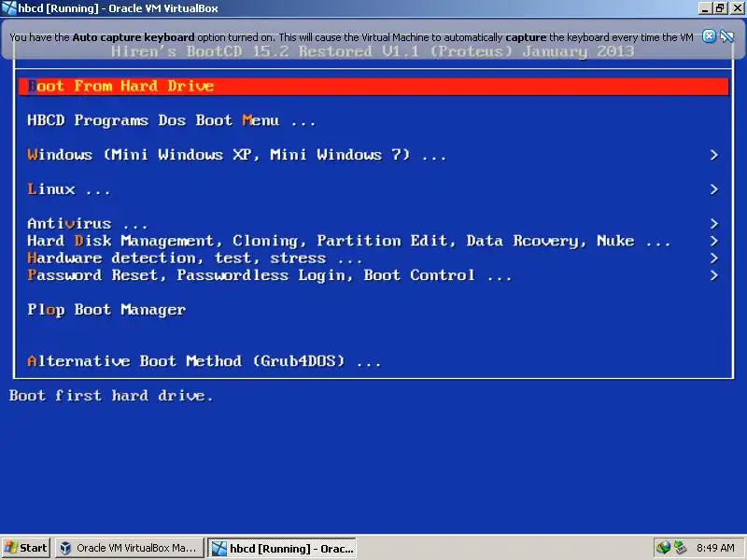Click the 8:49 AM clock

[715, 548]
